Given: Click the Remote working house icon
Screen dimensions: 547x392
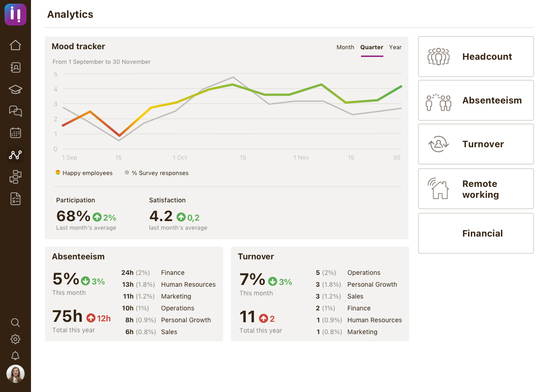Looking at the screenshot, I should pyautogui.click(x=439, y=188).
